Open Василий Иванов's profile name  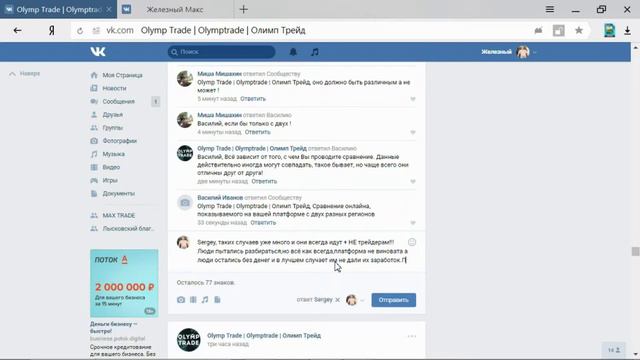[x=220, y=198]
